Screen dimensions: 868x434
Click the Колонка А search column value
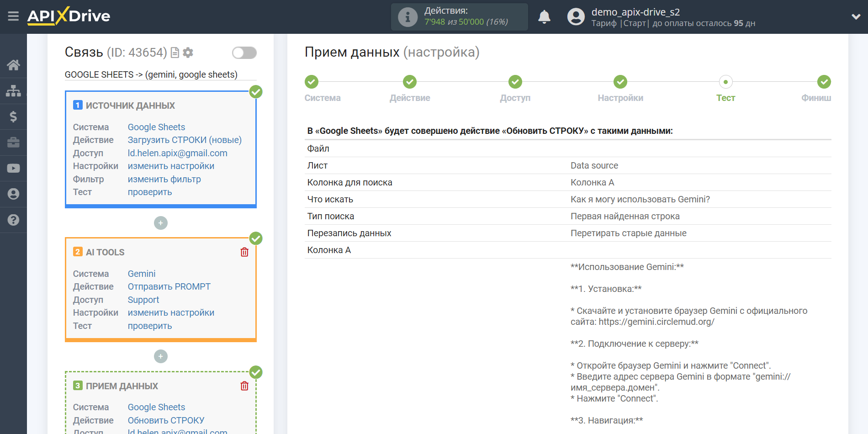592,182
